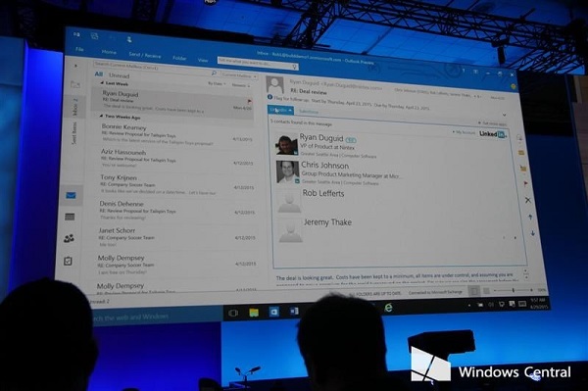Screen dimensions: 588x391
Task: Toggle the flag on Ryan Duguid's message
Action: coord(249,101)
